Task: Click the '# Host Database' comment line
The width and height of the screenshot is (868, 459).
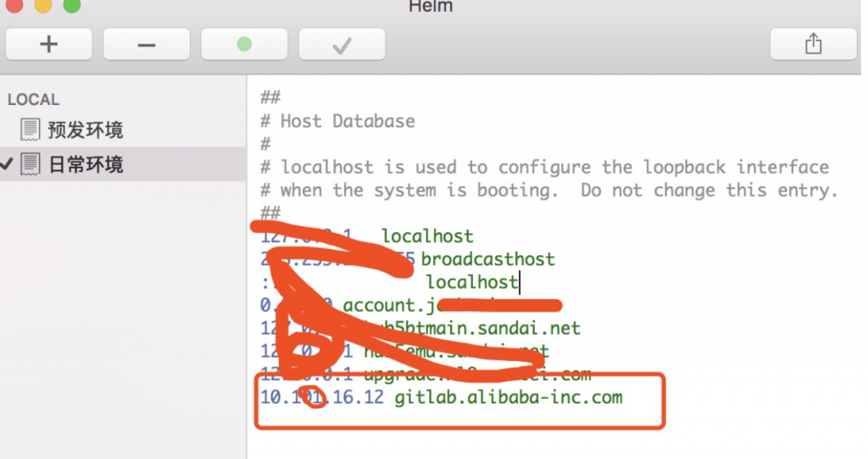Action: 337,121
